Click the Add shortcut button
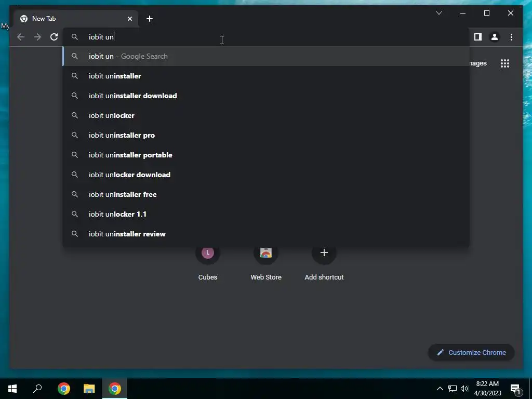 tap(324, 263)
